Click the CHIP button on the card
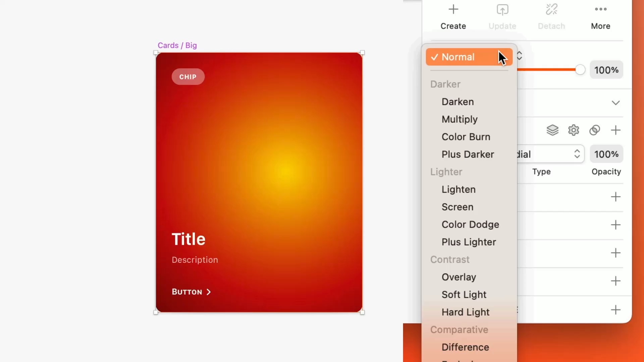 point(188,76)
